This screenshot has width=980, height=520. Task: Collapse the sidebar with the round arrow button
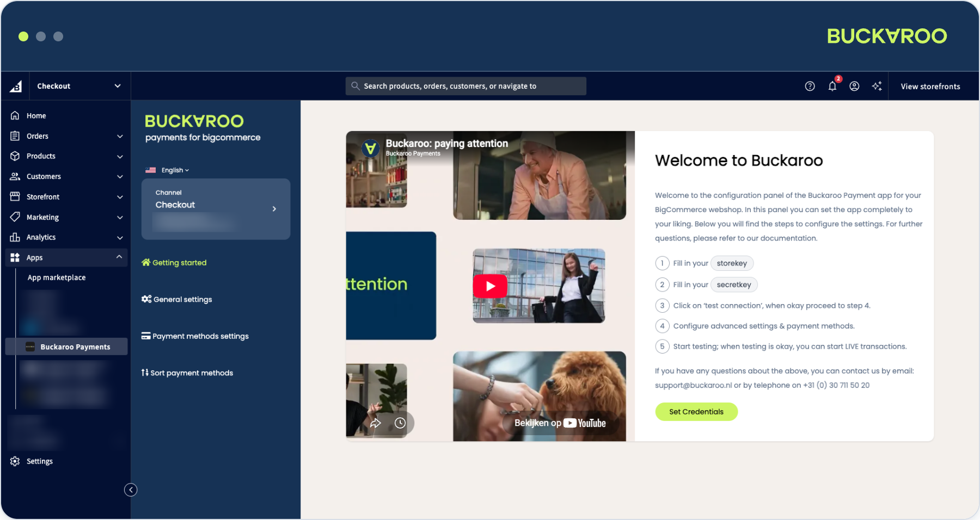(131, 490)
